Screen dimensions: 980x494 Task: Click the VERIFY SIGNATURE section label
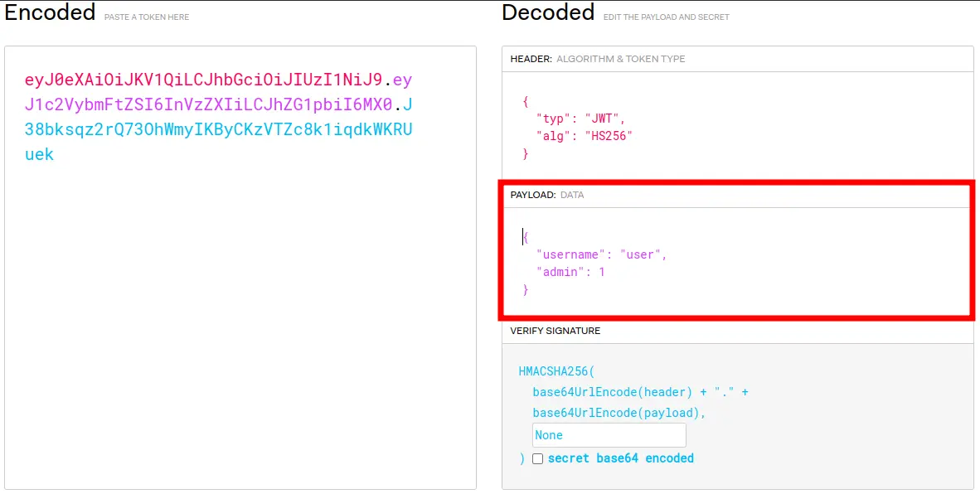click(555, 331)
